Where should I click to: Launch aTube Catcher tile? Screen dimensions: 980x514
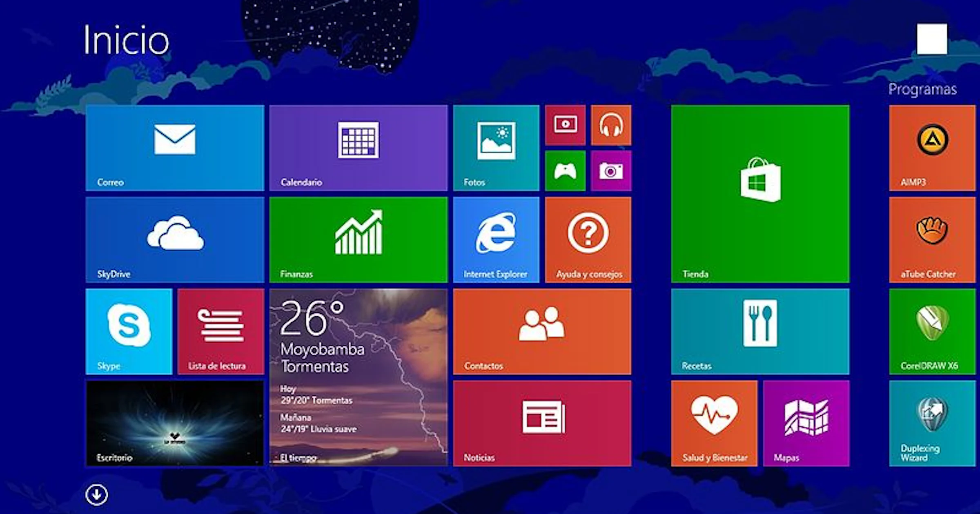coord(932,240)
